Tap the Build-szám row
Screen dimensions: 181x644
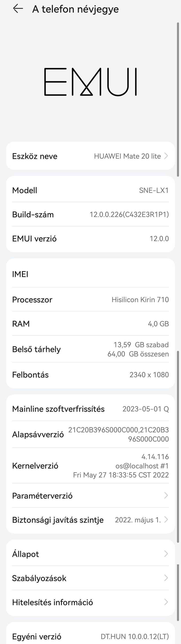[90, 214]
